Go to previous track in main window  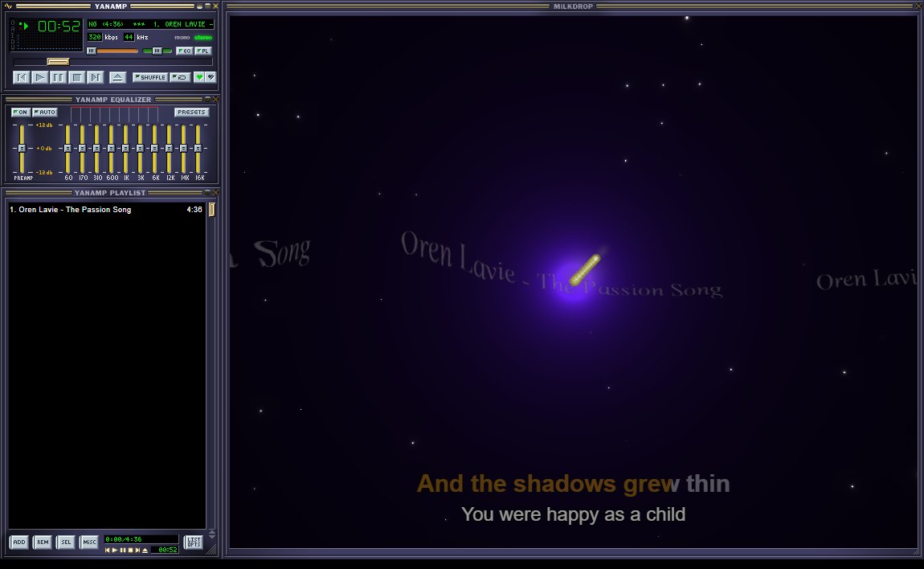click(x=21, y=77)
